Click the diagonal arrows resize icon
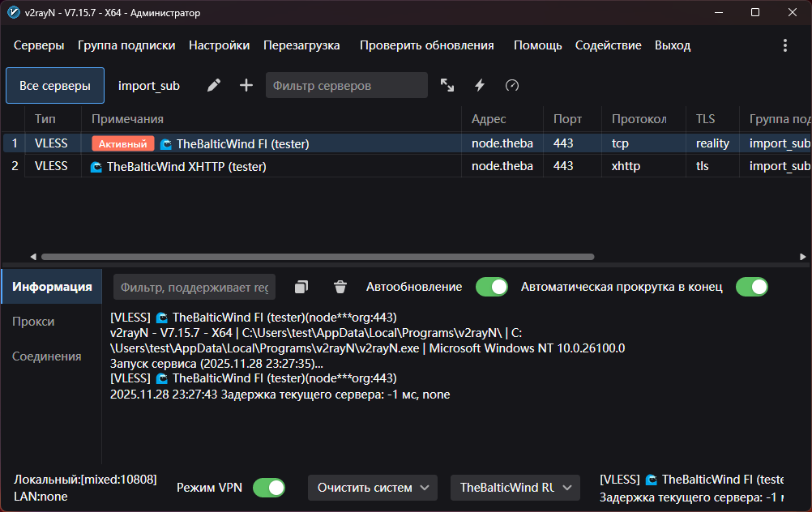Viewport: 812px width, 512px height. click(447, 85)
